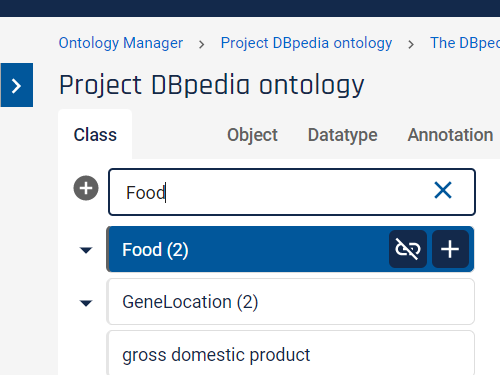Collapse the GeneLocation tree node
500x375 pixels.
click(86, 303)
